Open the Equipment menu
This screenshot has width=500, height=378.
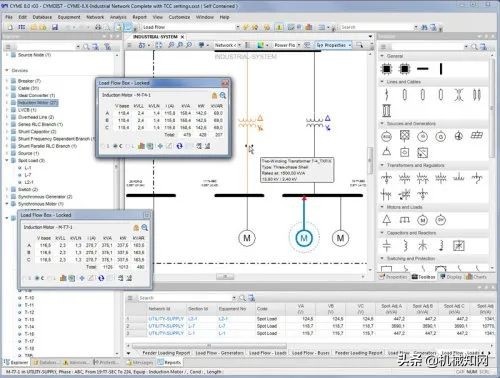(69, 17)
